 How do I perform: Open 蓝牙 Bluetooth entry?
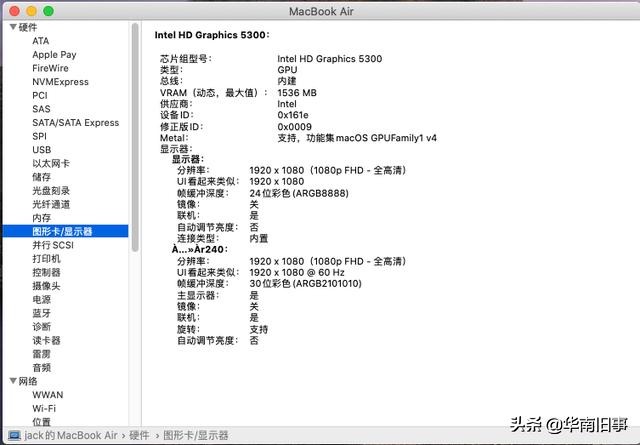click(42, 313)
